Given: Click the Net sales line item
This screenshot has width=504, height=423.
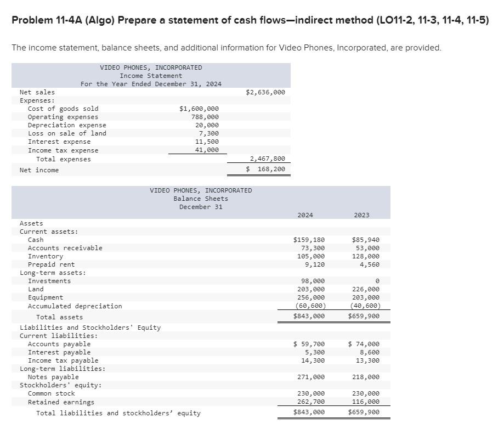Looking at the screenshot, I should coord(36,92).
